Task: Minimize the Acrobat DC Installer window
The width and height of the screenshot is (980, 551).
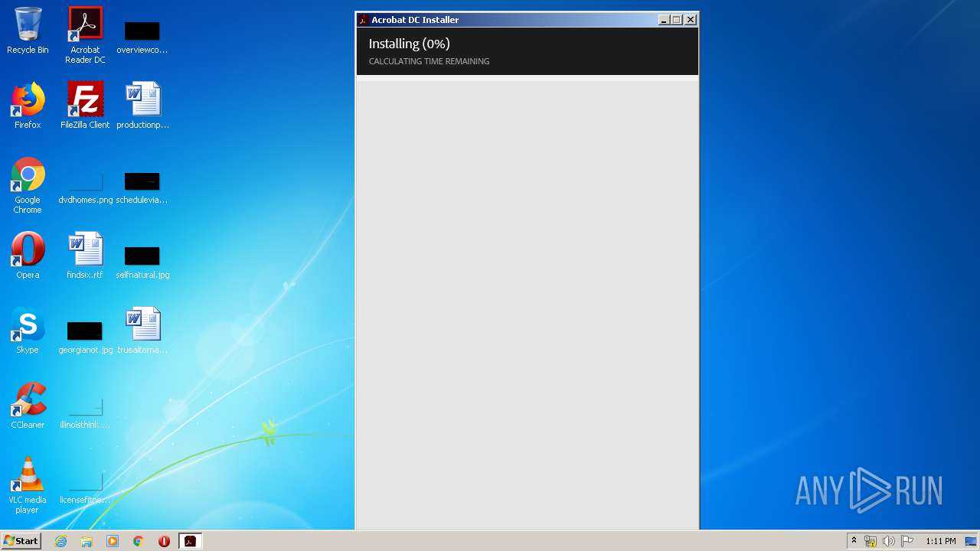Action: tap(664, 20)
